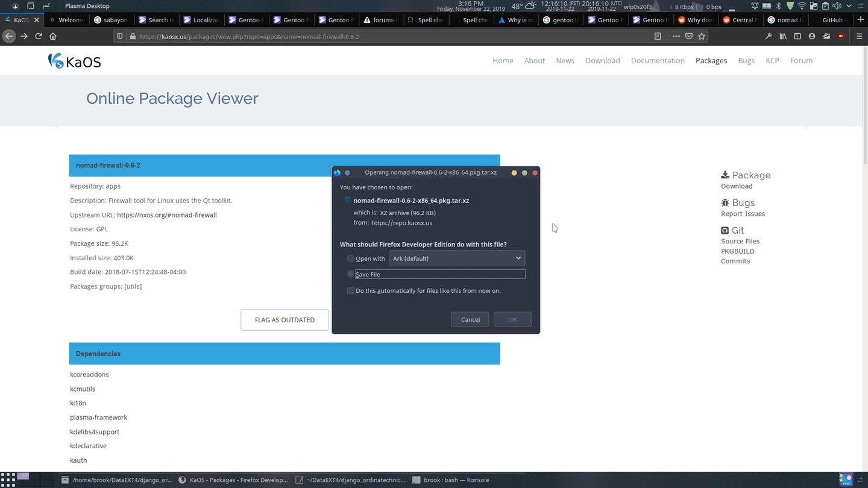
Task: Open Source Files link under Git
Action: pos(740,241)
